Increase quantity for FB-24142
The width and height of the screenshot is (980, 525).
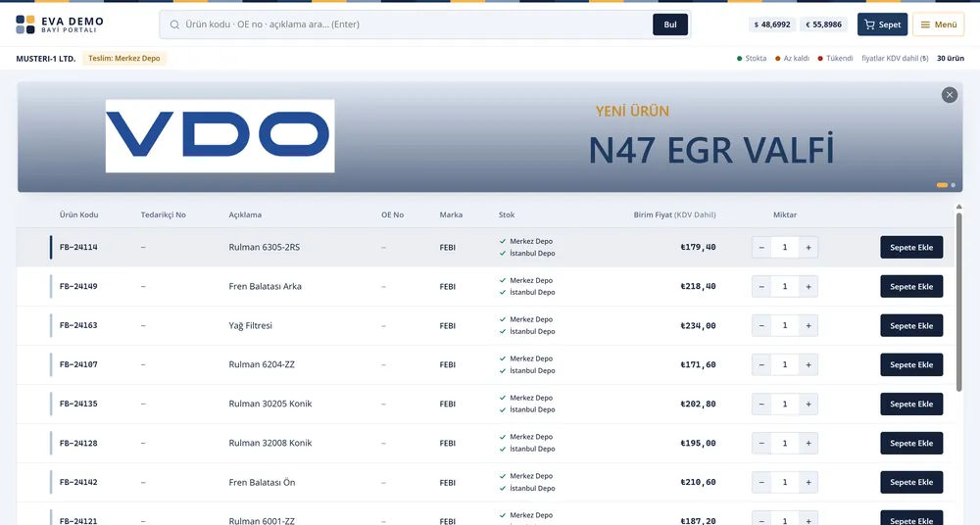tap(808, 483)
